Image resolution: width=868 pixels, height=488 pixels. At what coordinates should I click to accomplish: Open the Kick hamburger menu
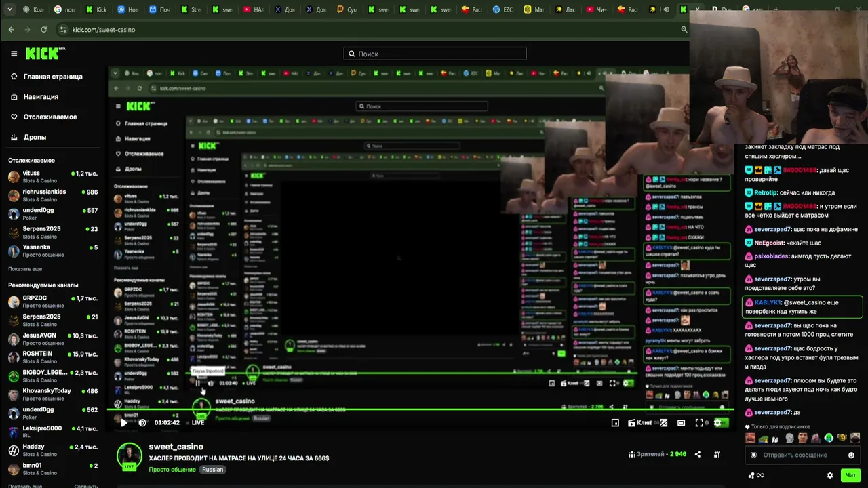click(14, 54)
